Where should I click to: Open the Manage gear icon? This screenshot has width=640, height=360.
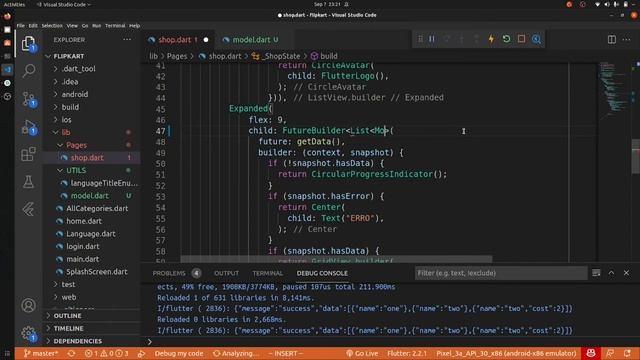pyautogui.click(x=28, y=333)
